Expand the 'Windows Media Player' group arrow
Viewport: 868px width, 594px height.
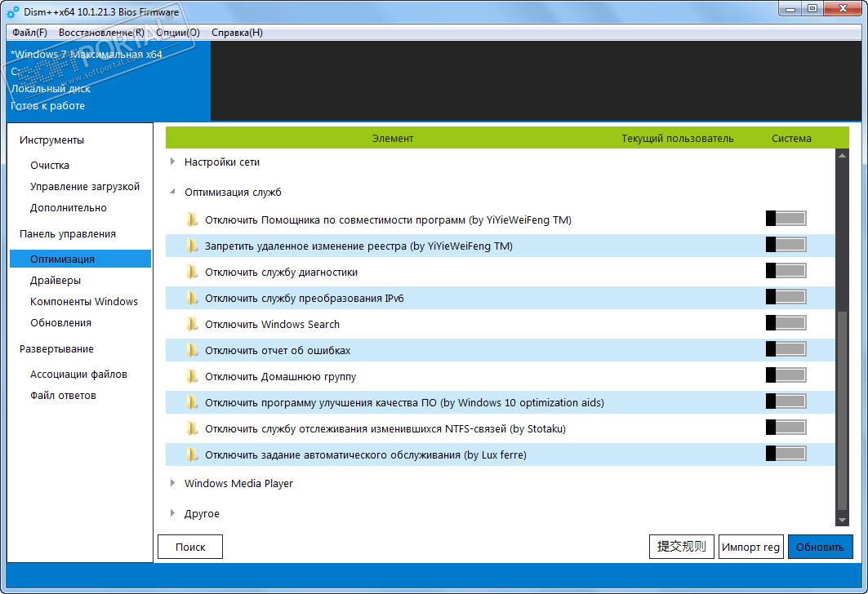click(173, 483)
